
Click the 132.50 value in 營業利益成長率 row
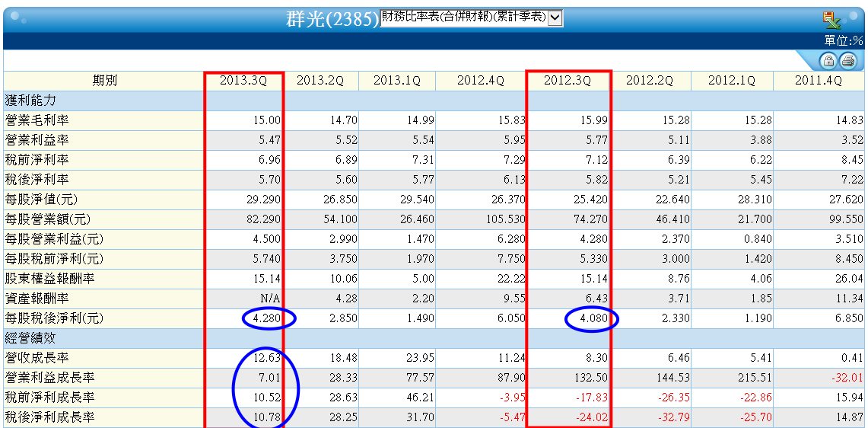pos(593,378)
